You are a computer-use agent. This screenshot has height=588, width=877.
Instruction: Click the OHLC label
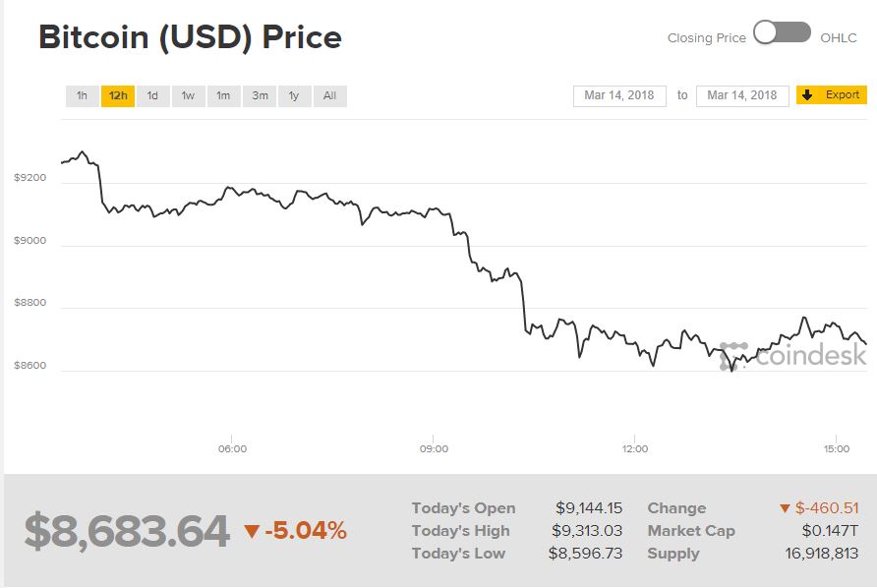coord(839,38)
